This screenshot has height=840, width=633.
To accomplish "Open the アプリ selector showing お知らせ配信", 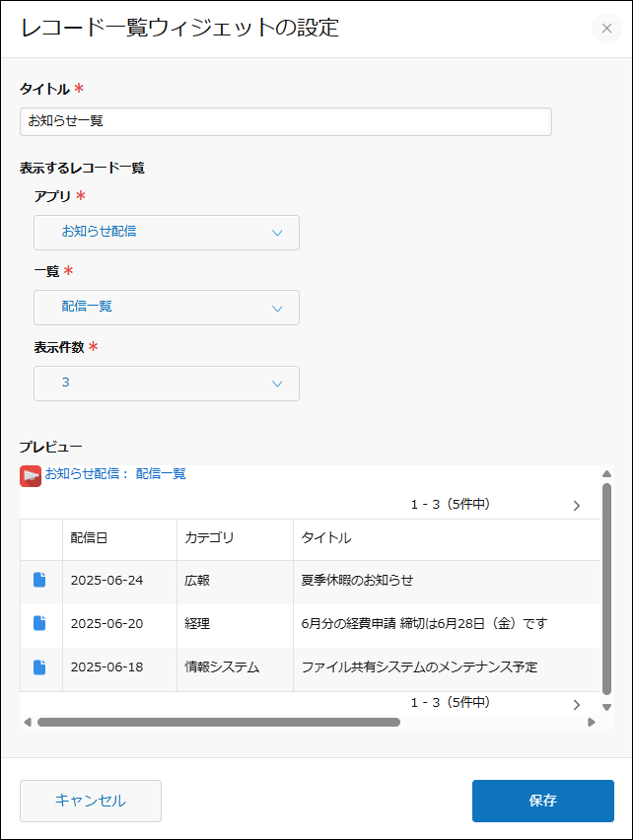I will [x=166, y=233].
